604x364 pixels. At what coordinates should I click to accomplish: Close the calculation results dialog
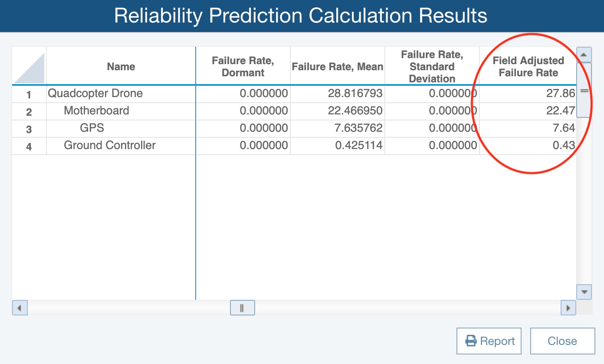point(562,341)
